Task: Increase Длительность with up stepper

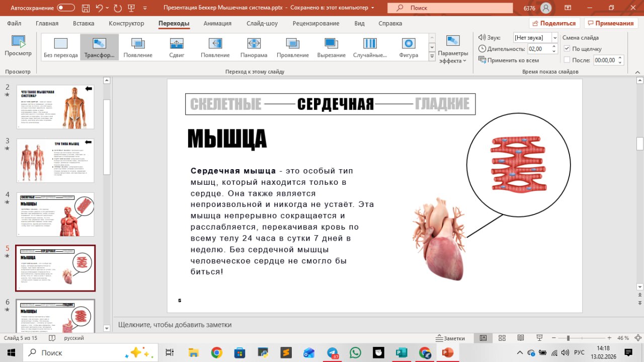Action: [x=554, y=46]
